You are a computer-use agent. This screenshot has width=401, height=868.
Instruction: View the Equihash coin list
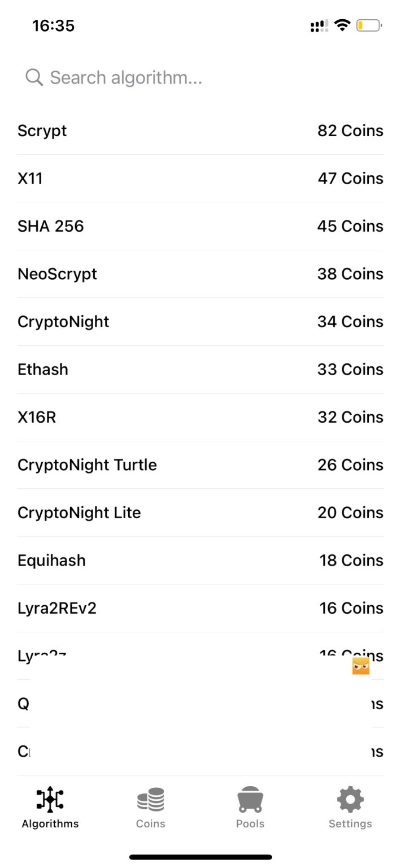[x=200, y=560]
